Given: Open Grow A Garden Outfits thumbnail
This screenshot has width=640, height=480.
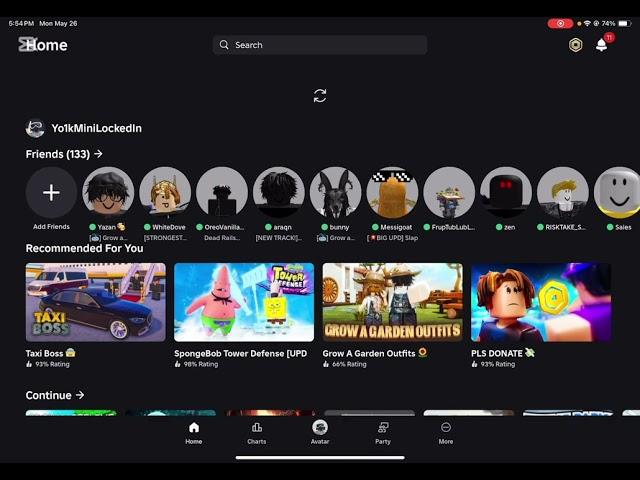Looking at the screenshot, I should [x=393, y=302].
